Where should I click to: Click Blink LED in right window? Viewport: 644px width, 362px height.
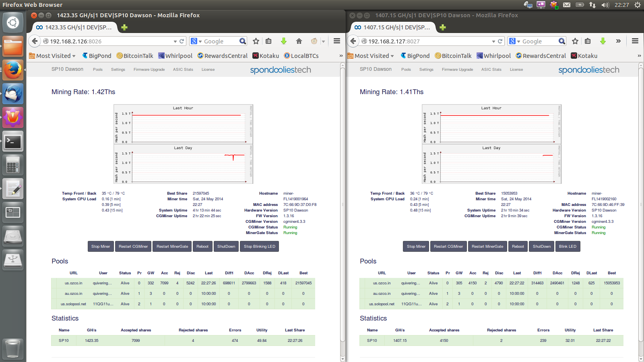(x=568, y=247)
